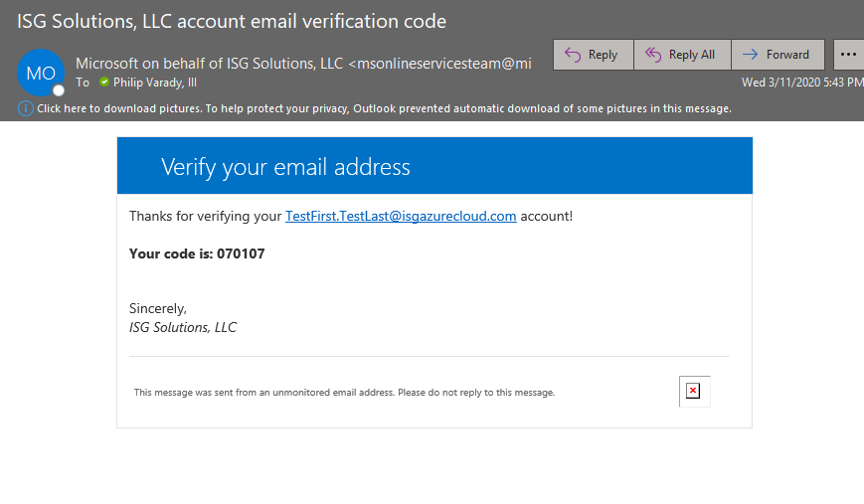The height and width of the screenshot is (504, 864).
Task: Click the Verify your email address header
Action: pos(285,167)
